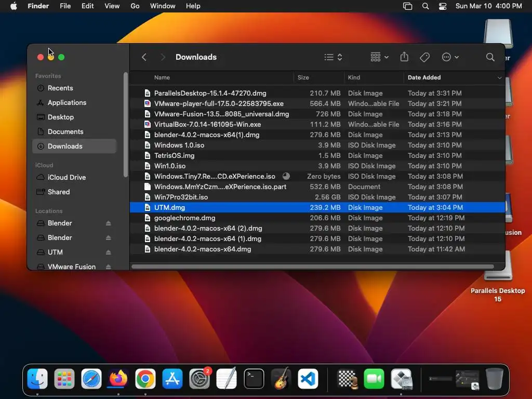The width and height of the screenshot is (532, 399).
Task: Open the Help menu
Action: click(x=193, y=6)
